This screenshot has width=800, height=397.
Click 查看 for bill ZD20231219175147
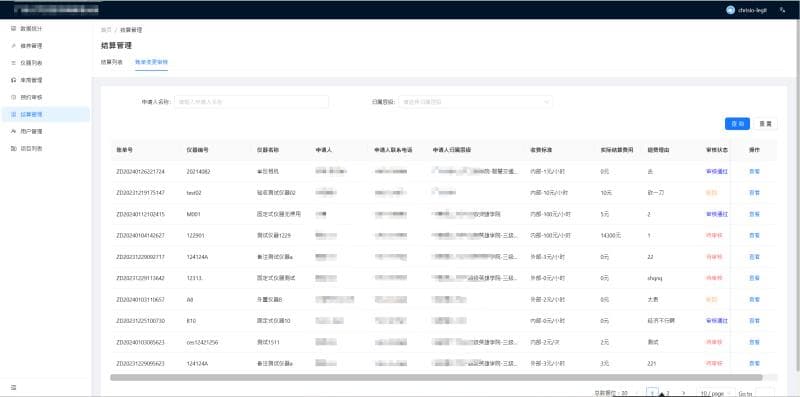[x=754, y=193]
